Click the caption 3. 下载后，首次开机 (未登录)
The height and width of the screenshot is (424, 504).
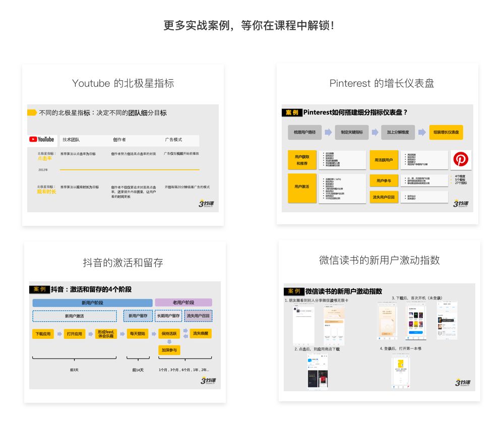(417, 298)
